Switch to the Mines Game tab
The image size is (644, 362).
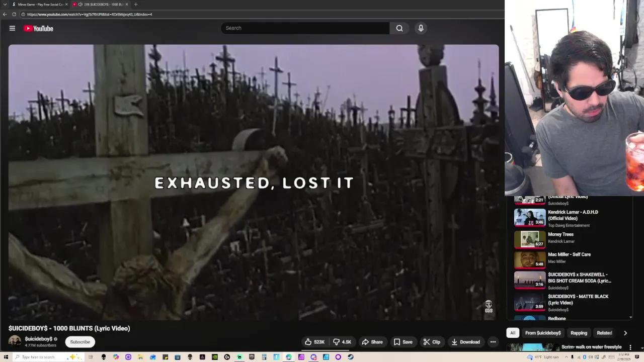[x=39, y=4]
